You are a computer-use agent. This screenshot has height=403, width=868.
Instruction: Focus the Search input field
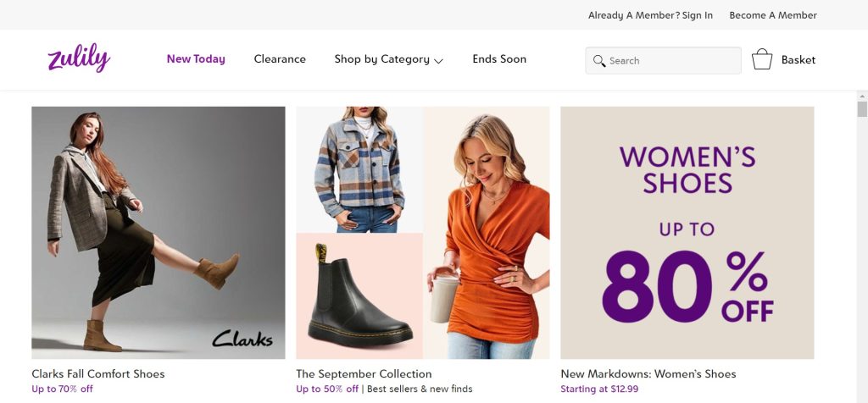coord(670,61)
